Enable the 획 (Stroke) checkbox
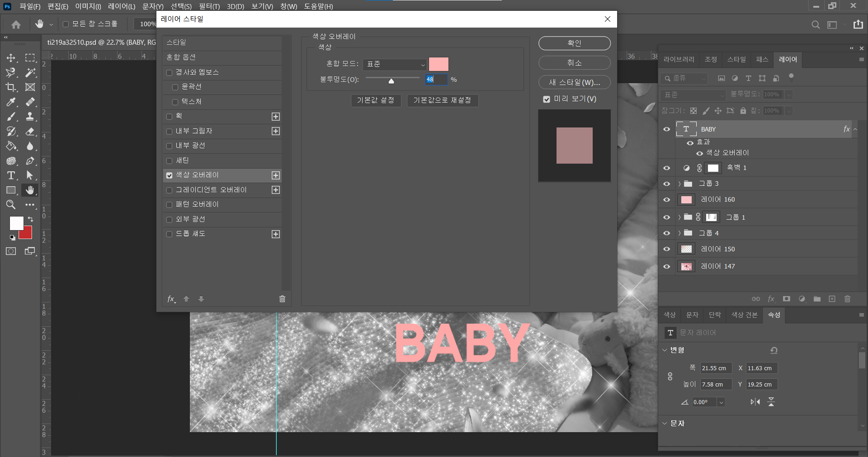The height and width of the screenshot is (457, 868). [170, 117]
